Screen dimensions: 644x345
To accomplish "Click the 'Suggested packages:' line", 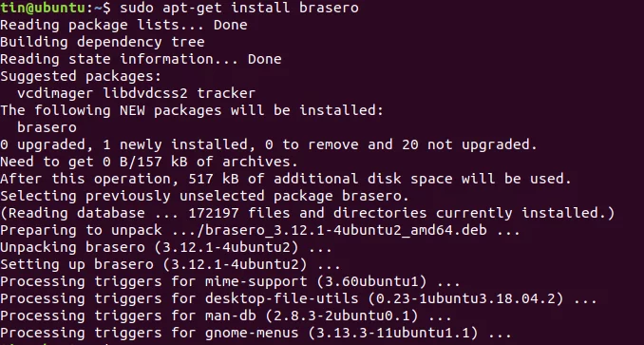I will 81,76.
